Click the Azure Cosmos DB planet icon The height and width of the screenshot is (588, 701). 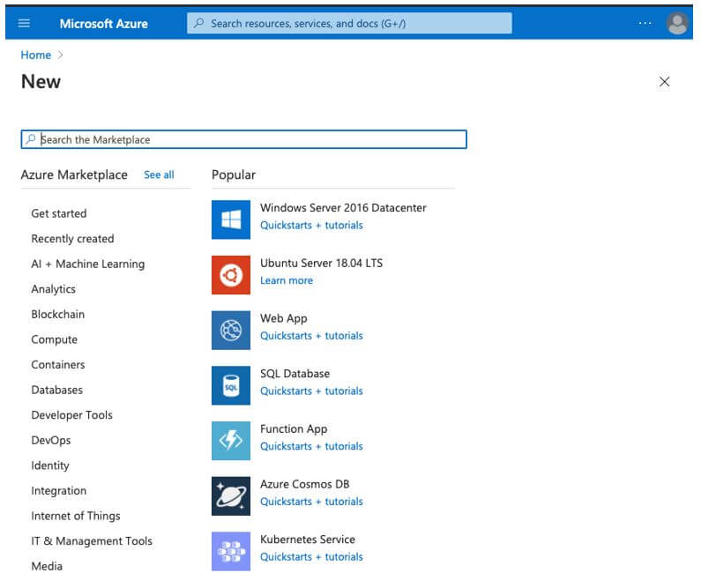[231, 496]
